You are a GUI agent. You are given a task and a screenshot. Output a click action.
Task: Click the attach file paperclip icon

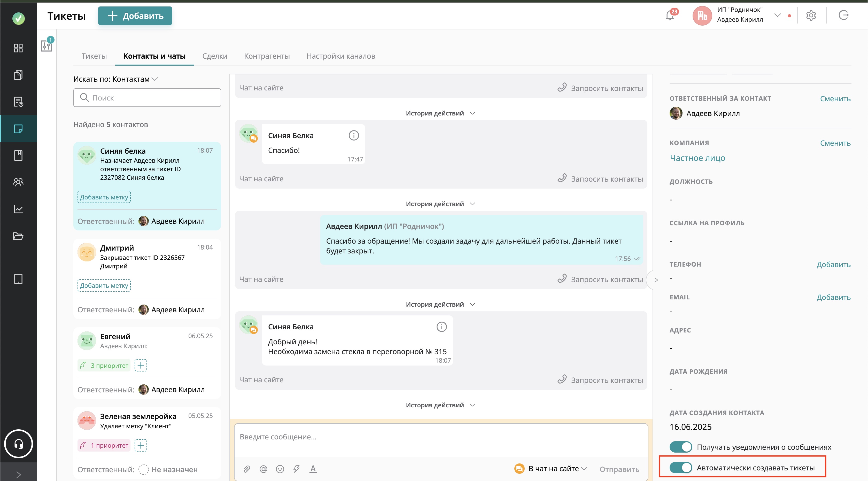click(x=247, y=469)
